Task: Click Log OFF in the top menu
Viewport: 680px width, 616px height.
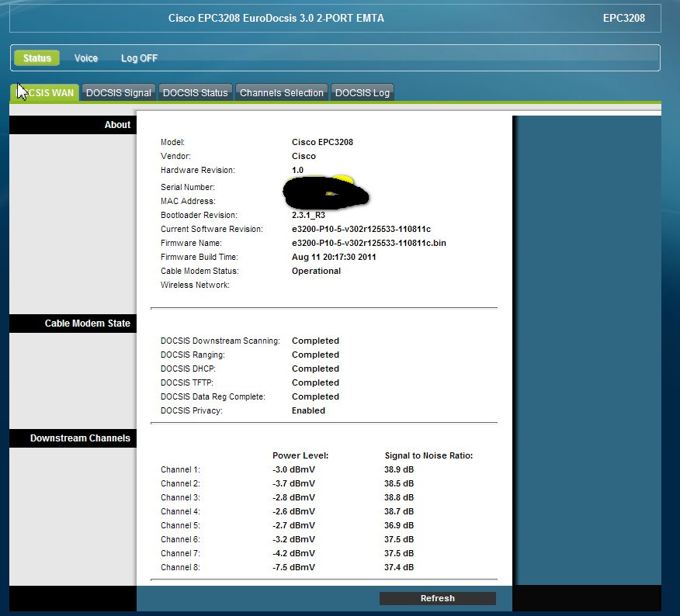Action: [x=139, y=58]
